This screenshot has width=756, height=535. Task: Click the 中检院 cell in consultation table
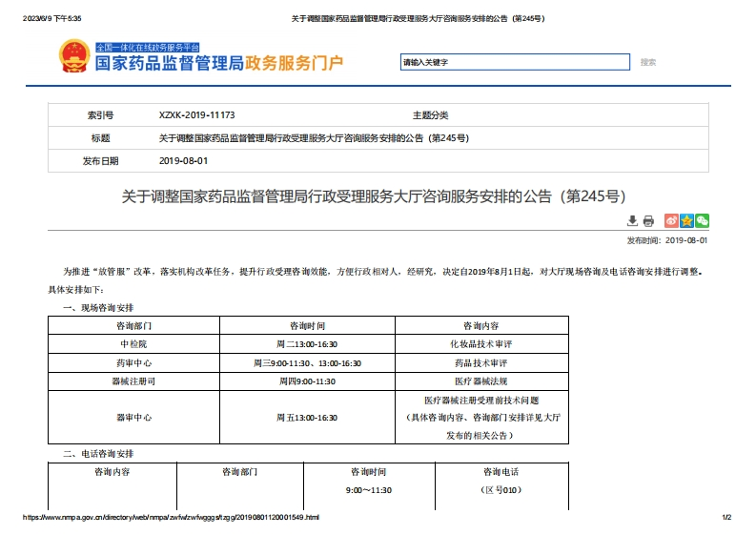pos(133,344)
